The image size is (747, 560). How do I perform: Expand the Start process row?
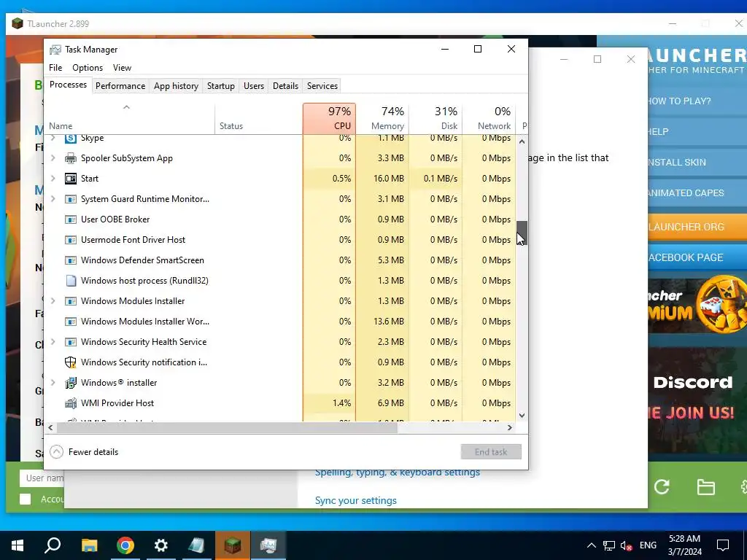pos(53,179)
